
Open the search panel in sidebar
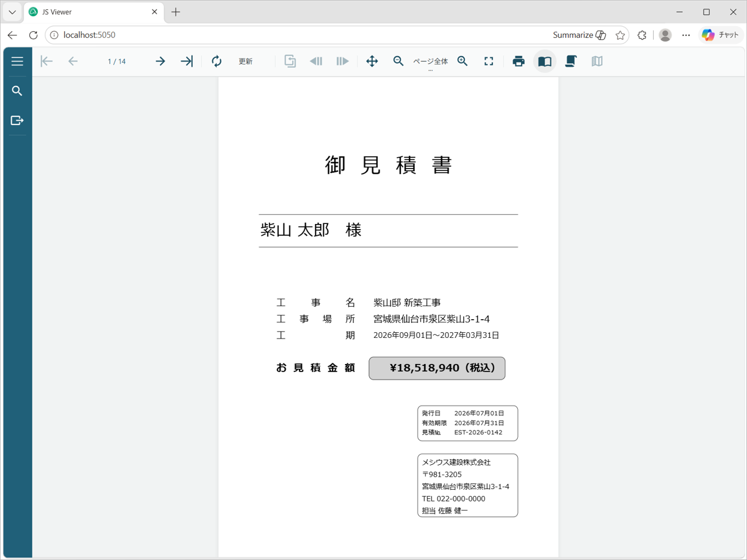(17, 91)
